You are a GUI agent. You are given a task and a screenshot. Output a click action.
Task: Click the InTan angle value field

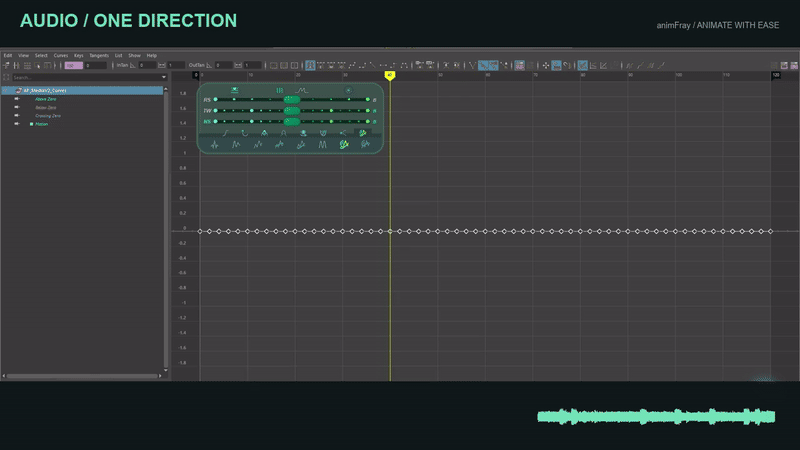[147, 65]
